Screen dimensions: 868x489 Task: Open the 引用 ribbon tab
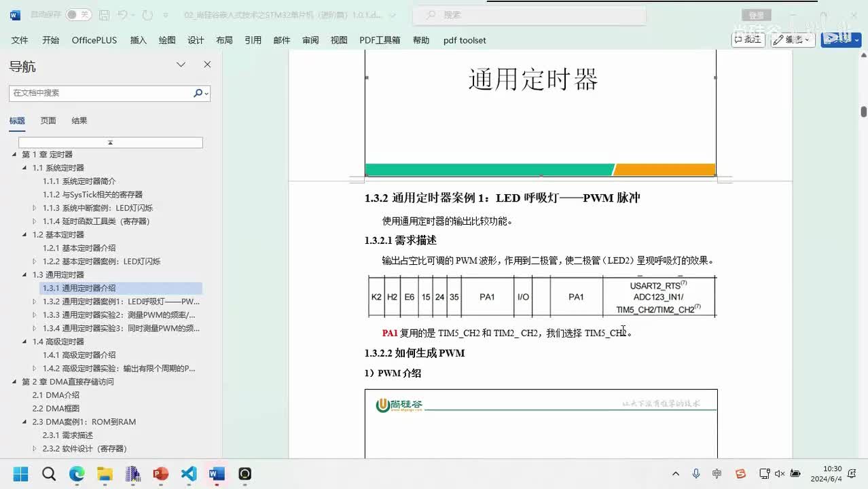(x=253, y=40)
